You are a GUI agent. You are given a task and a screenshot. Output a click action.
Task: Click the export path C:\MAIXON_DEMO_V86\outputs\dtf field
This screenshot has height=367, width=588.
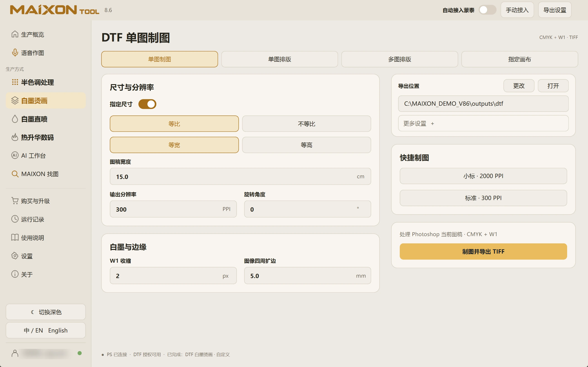[483, 104]
